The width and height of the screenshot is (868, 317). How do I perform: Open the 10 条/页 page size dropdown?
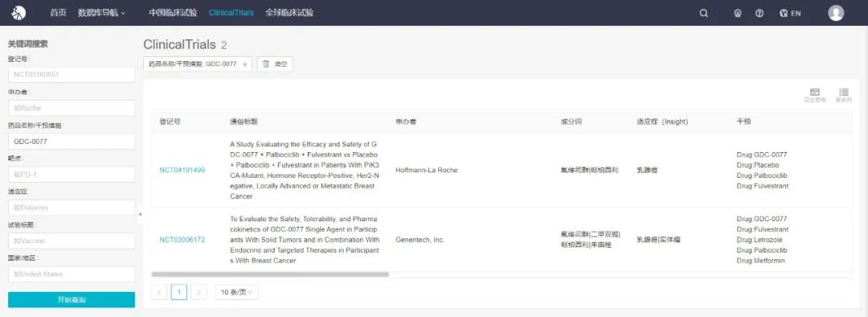[x=236, y=292]
